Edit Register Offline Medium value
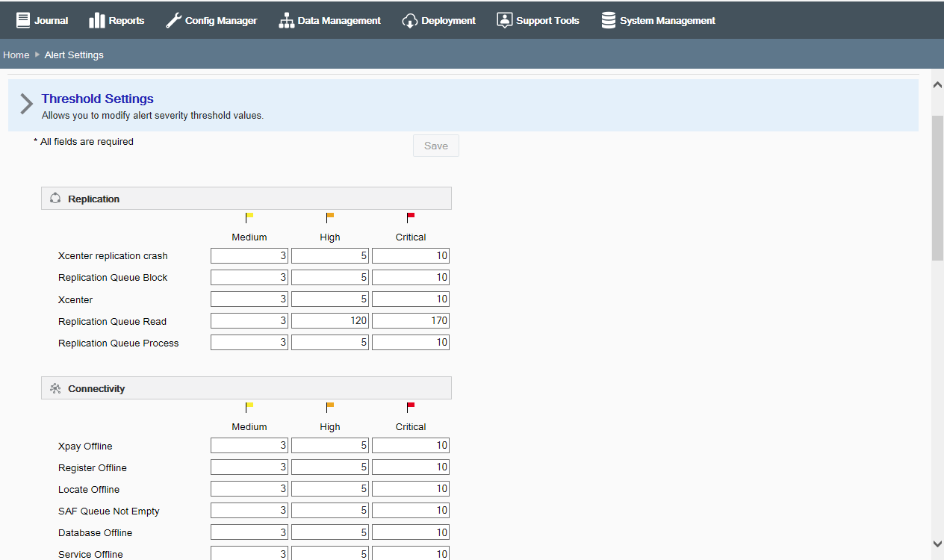 coord(249,467)
